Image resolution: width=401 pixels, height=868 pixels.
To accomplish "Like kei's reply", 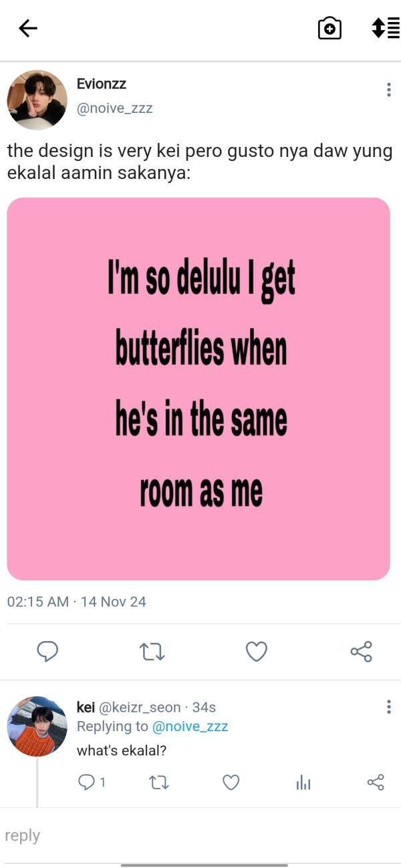I will point(231,783).
